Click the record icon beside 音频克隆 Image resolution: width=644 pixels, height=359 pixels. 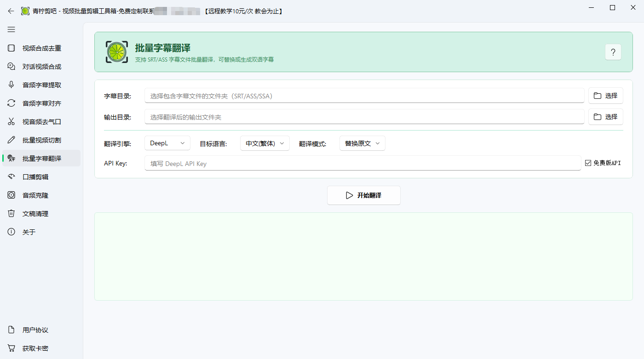click(x=11, y=195)
